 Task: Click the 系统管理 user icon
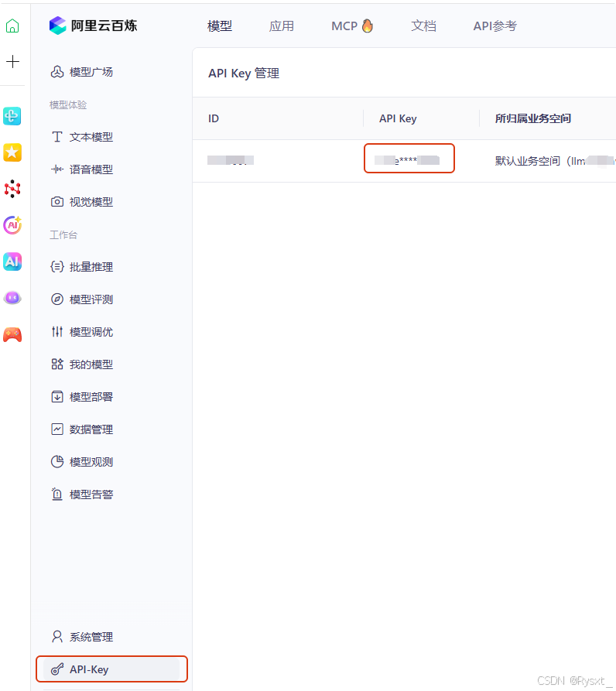(x=56, y=636)
